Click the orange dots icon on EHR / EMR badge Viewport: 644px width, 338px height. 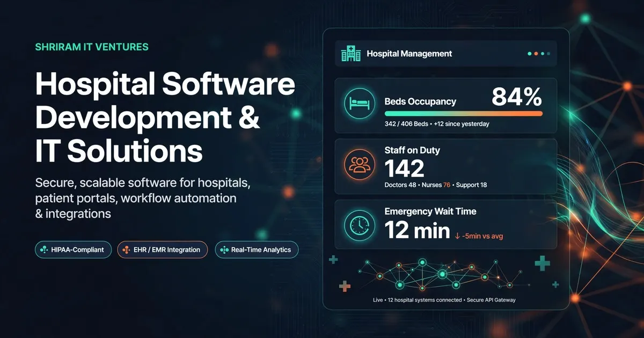[126, 250]
